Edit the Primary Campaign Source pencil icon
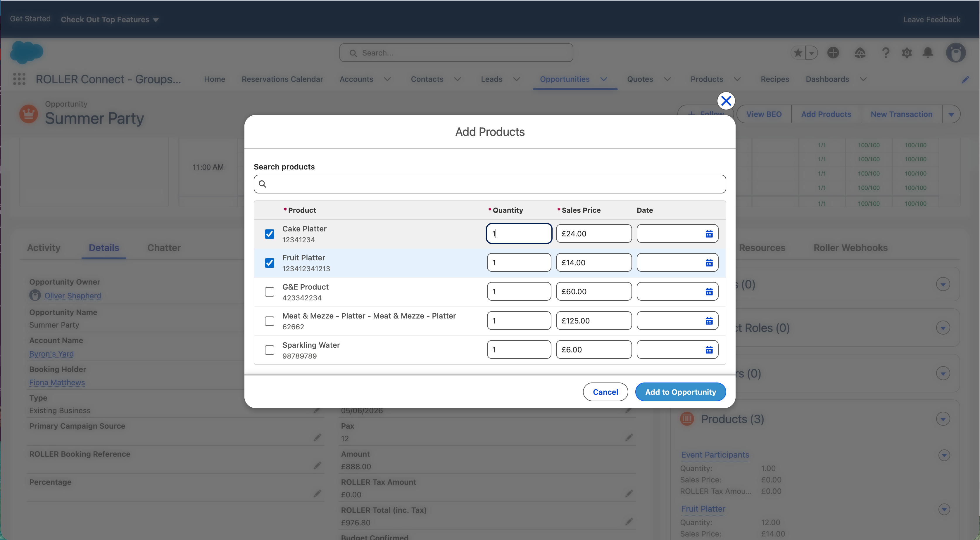This screenshot has height=540, width=980. [317, 438]
